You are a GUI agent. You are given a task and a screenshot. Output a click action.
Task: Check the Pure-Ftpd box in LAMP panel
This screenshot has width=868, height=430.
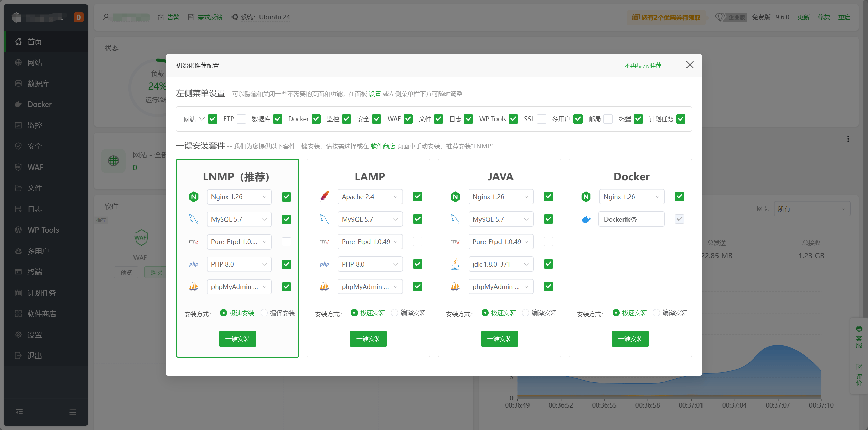coord(417,242)
